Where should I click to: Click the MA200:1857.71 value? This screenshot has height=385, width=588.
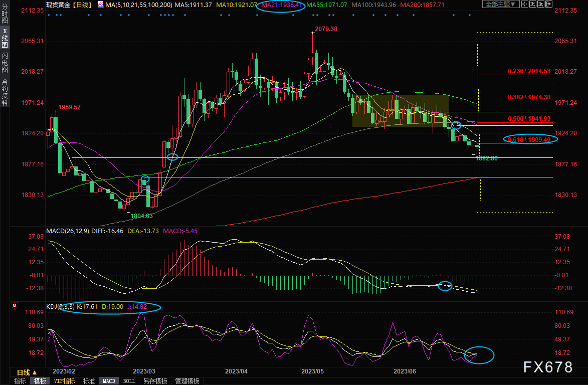[x=422, y=5]
